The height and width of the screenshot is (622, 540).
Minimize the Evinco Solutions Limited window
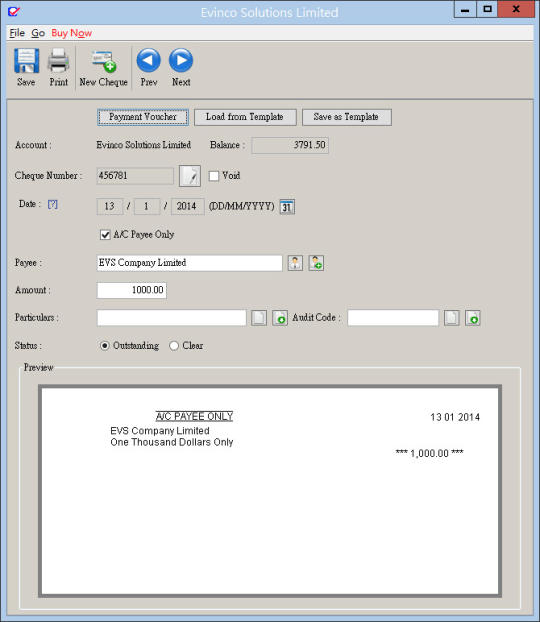tap(465, 9)
